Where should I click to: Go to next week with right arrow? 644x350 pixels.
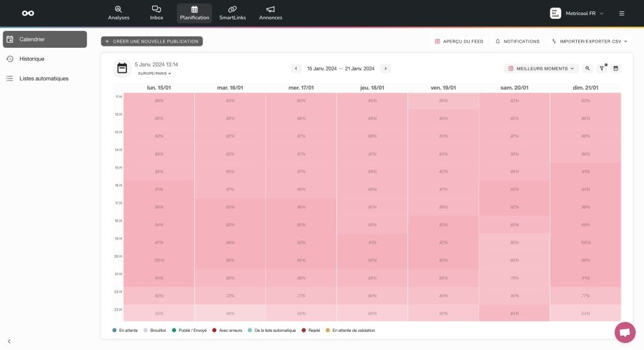[386, 68]
